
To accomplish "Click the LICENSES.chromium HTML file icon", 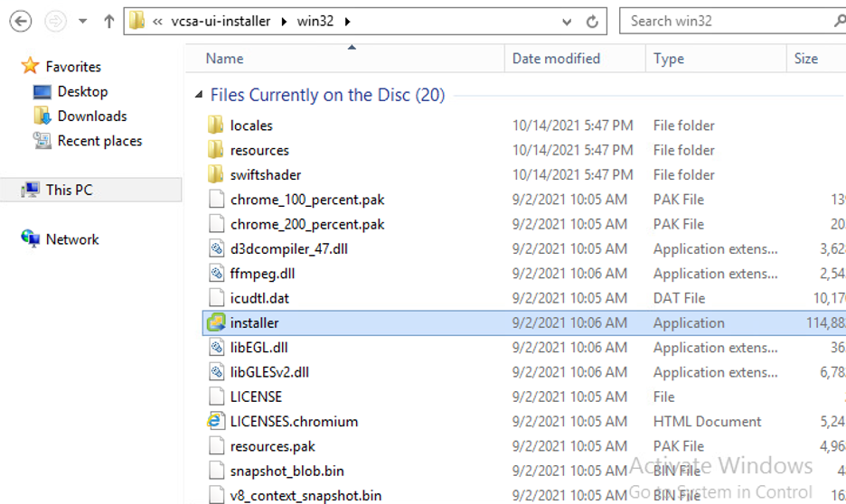I will click(x=216, y=421).
